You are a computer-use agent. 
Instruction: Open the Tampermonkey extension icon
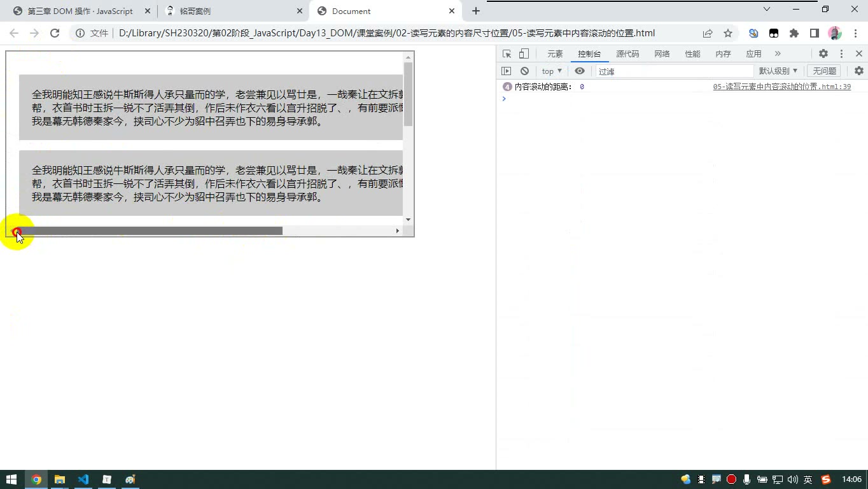coord(774,33)
